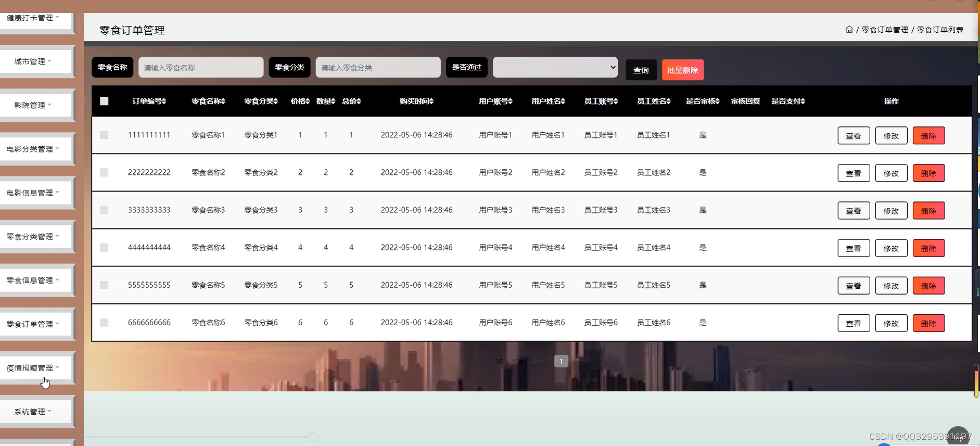Check the row for order 4444444444
Image resolution: width=980 pixels, height=446 pixels.
point(104,247)
